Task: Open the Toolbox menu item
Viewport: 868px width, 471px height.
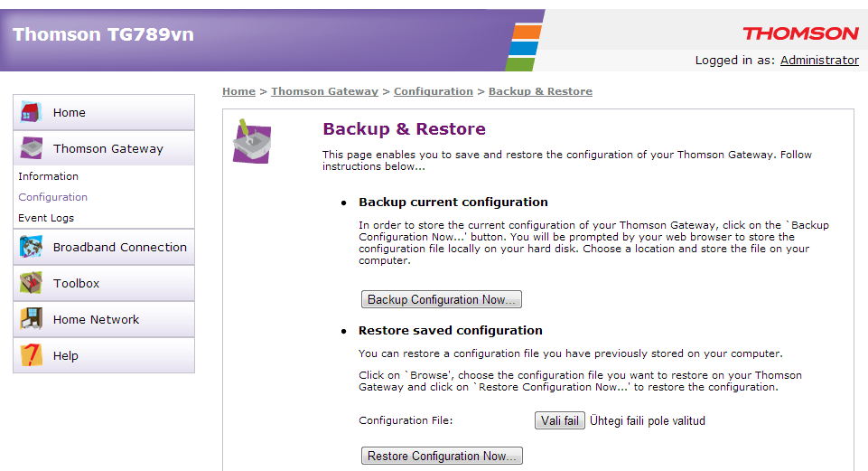Action: point(104,283)
